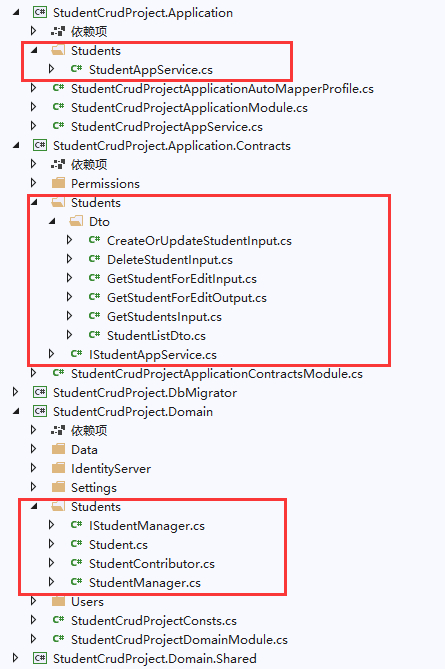
Task: Expand the CreateOrUpdateStudentInput.cs node arrow
Action: pyautogui.click(x=70, y=241)
